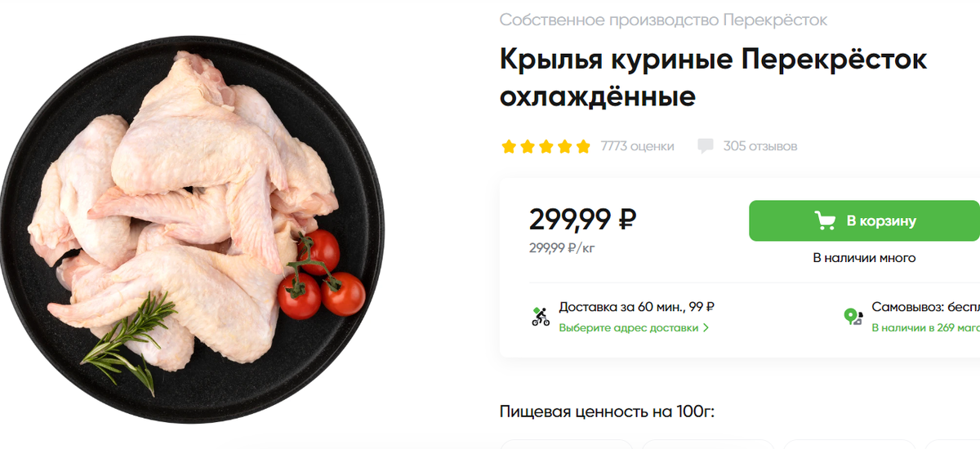Click the Самовывоз pickup option text
The width and height of the screenshot is (980, 449).
point(925,308)
